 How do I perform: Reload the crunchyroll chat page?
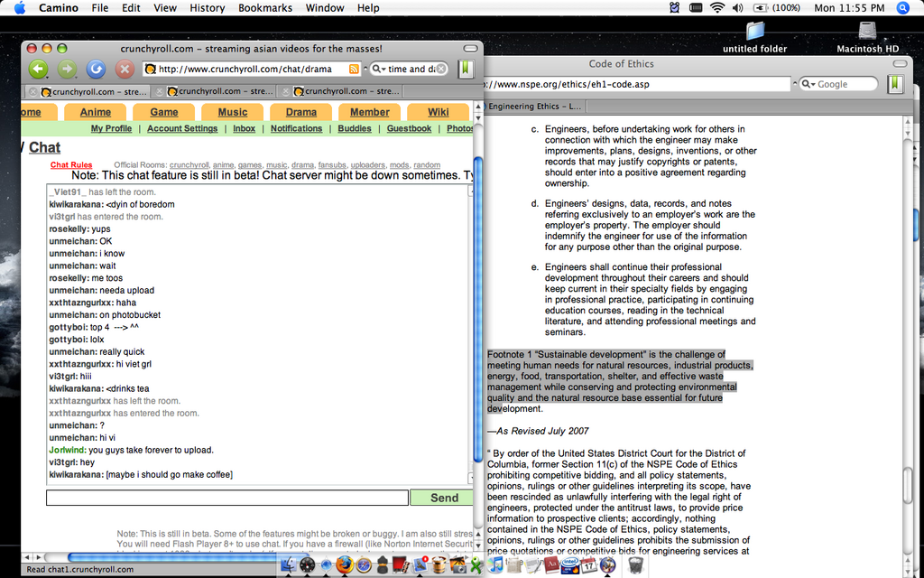96,69
